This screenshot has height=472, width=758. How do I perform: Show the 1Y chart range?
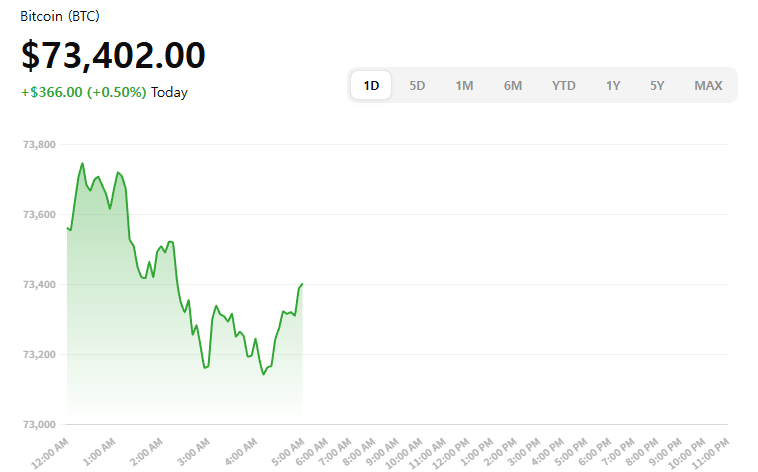click(612, 86)
